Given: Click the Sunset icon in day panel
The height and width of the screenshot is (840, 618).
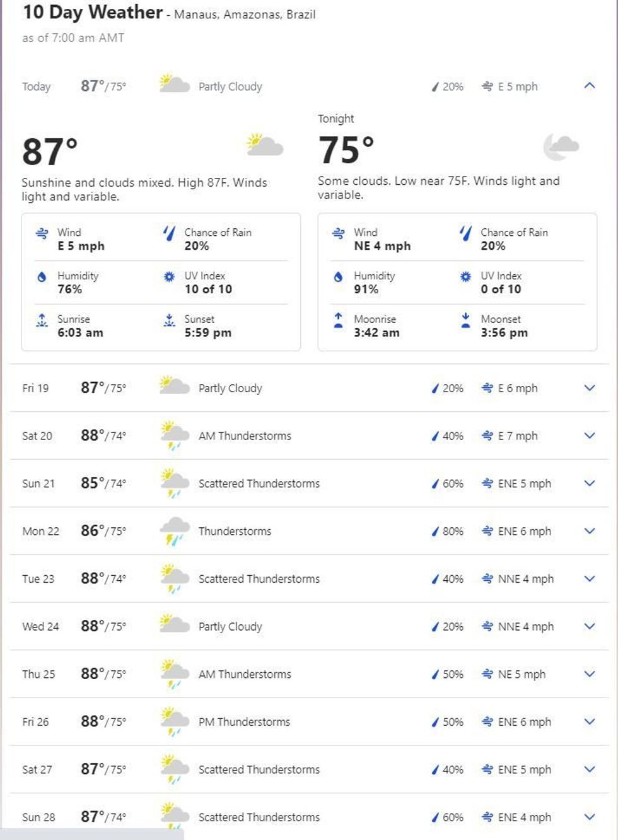Looking at the screenshot, I should pos(169,321).
